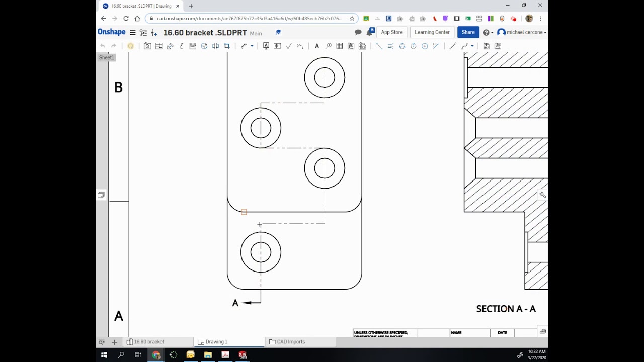Click the detail view magnifier icon

click(329, 46)
